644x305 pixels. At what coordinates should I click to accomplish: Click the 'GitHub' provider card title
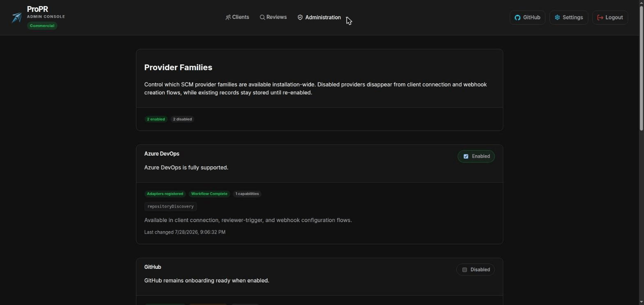tap(153, 267)
